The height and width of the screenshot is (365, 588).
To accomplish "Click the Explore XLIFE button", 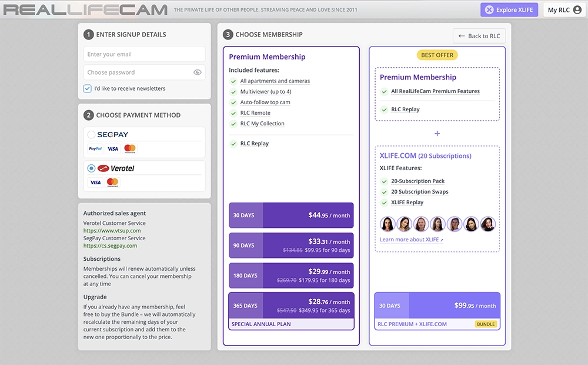I will [x=509, y=10].
